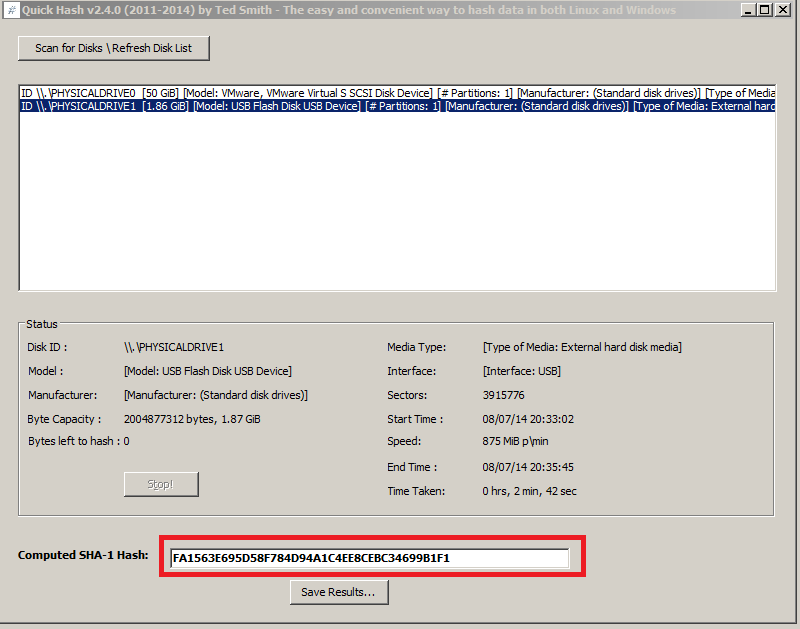Minimize the Quick Hash window

tap(748, 10)
